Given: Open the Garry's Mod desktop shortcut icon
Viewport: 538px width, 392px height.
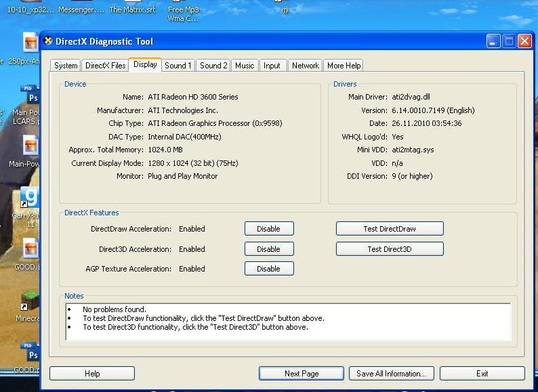Looking at the screenshot, I should pyautogui.click(x=30, y=197).
